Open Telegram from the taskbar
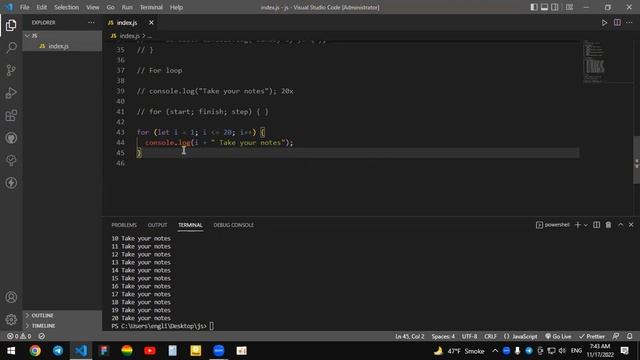The image size is (640, 360). (58, 351)
